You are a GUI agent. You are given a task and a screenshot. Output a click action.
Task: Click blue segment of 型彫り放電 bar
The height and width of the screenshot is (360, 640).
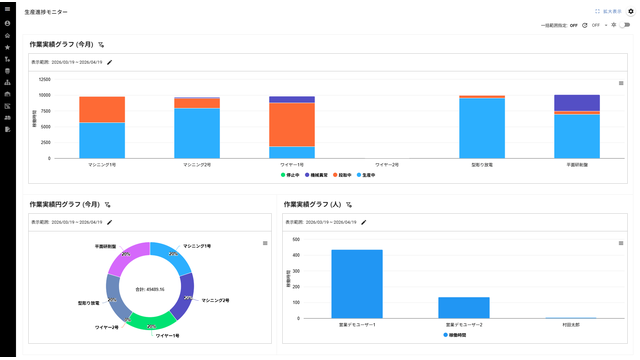(482, 128)
